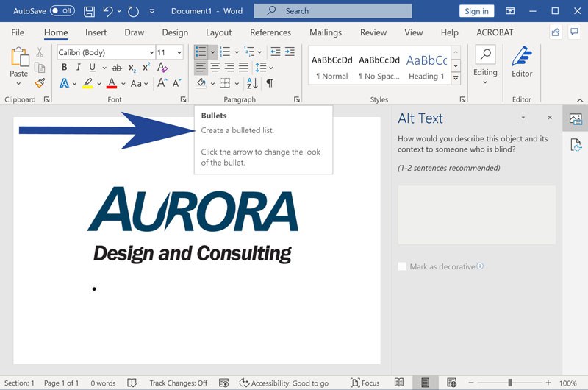Expand the Styles gallery More arrow

[x=456, y=79]
